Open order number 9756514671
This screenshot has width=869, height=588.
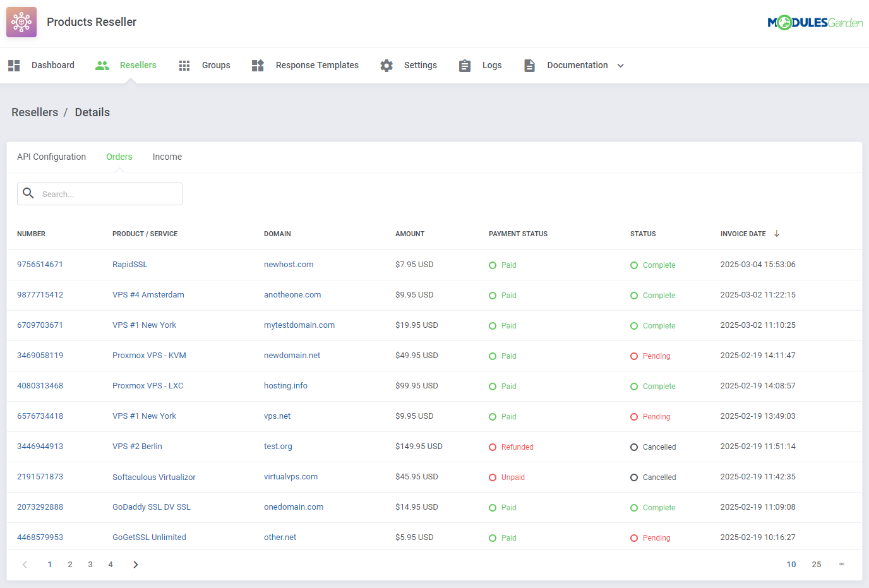click(x=40, y=265)
